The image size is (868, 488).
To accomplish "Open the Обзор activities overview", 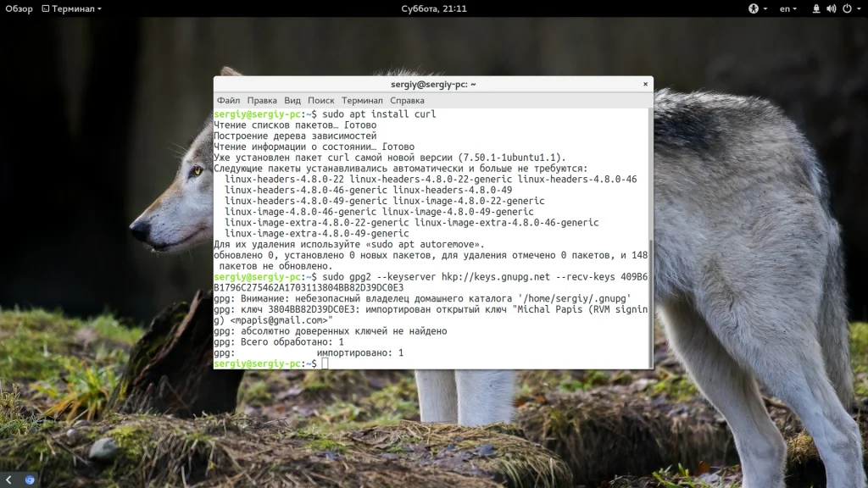I will pos(19,8).
